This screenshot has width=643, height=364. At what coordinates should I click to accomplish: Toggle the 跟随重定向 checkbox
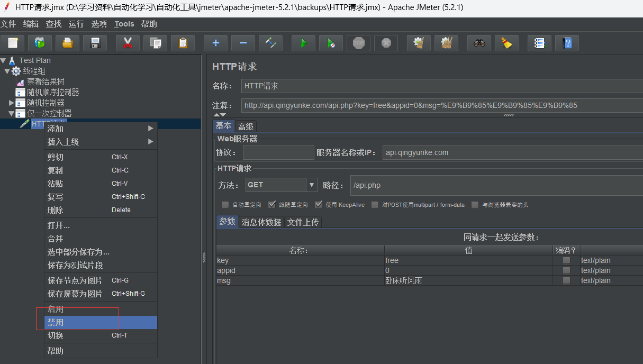click(272, 205)
